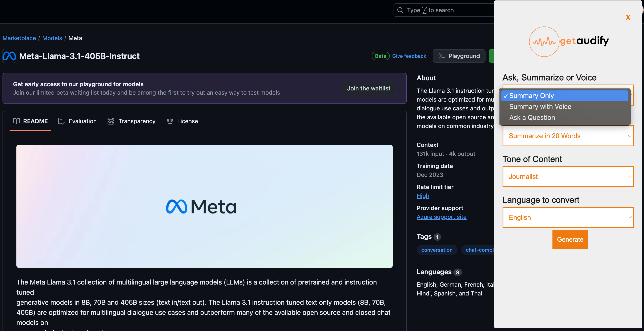Go to Models breadcrumb link
Screen dimensions: 644x331
pyautogui.click(x=52, y=38)
